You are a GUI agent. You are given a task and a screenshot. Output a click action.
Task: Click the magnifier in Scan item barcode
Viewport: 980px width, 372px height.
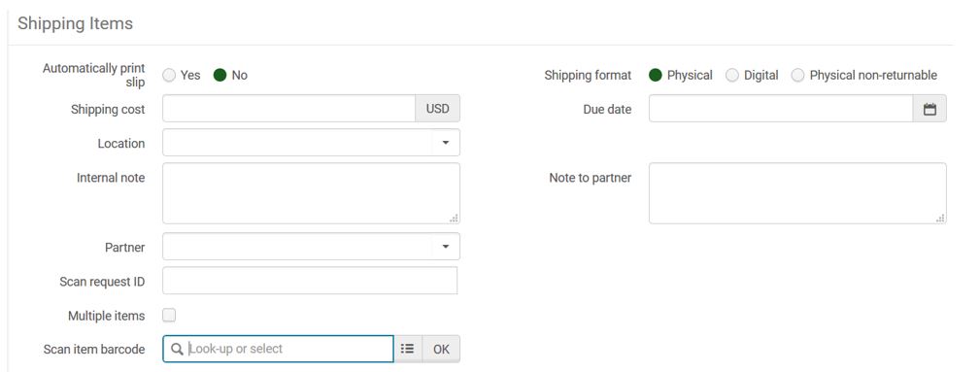click(x=177, y=349)
